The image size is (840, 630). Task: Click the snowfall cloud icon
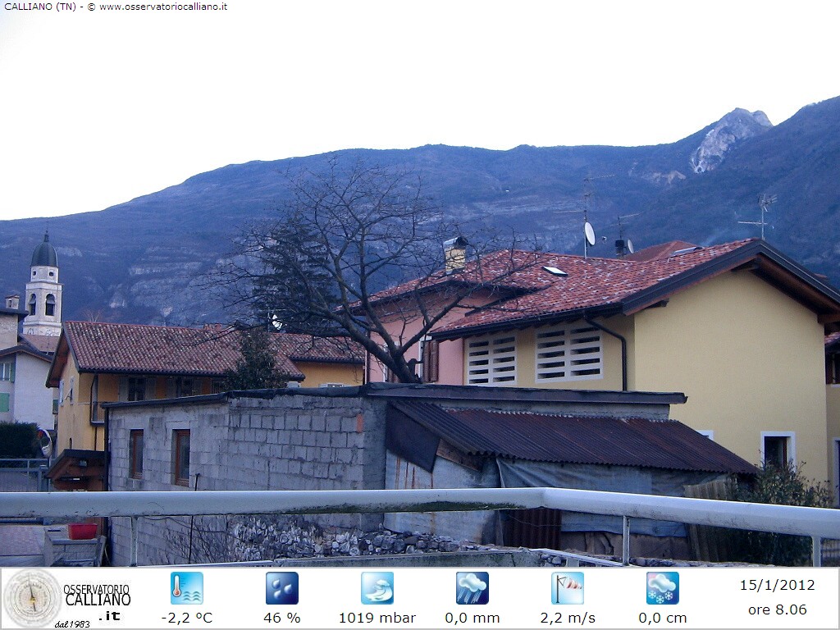pyautogui.click(x=663, y=588)
